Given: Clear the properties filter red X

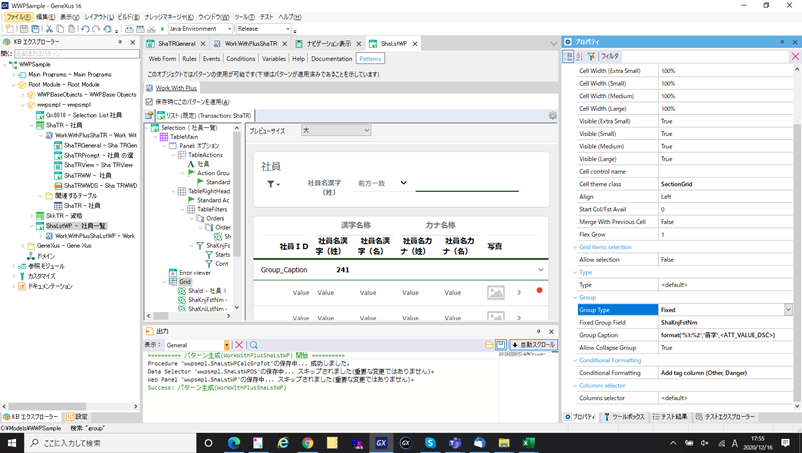Looking at the screenshot, I should [795, 56].
